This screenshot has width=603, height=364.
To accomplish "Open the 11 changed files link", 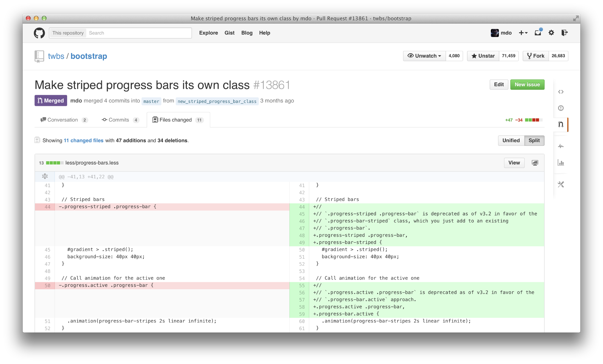I will click(x=84, y=141).
